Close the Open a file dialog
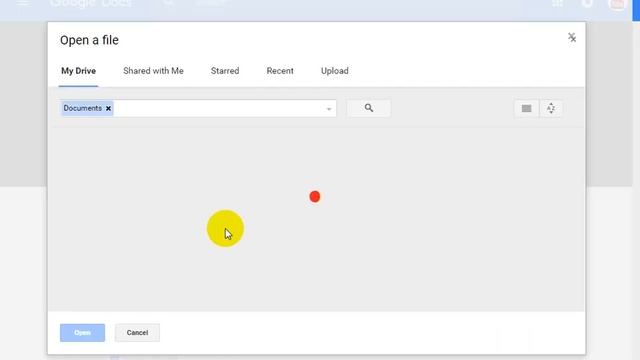The height and width of the screenshot is (360, 640). [572, 38]
